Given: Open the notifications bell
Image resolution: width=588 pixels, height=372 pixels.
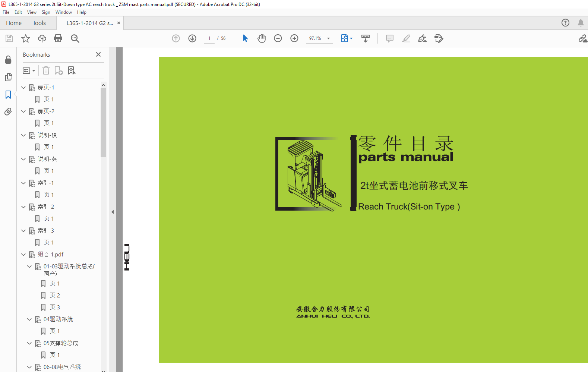Looking at the screenshot, I should 581,23.
